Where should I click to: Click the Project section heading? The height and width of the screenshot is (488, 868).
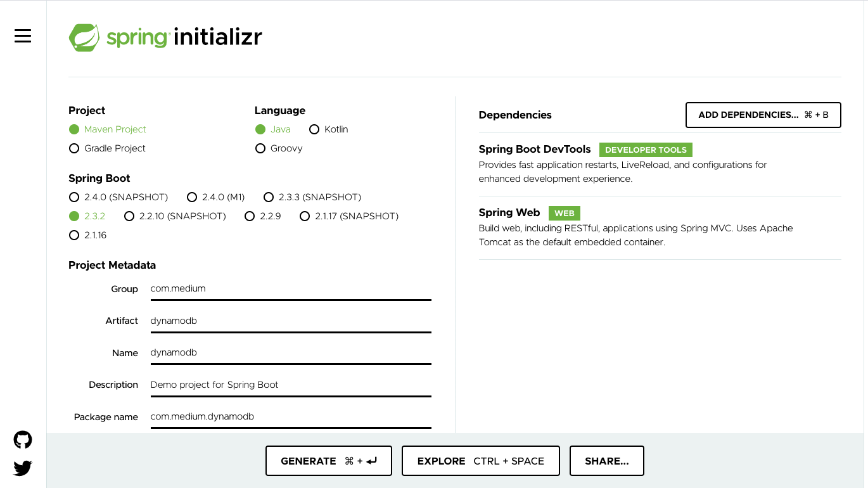click(x=87, y=110)
